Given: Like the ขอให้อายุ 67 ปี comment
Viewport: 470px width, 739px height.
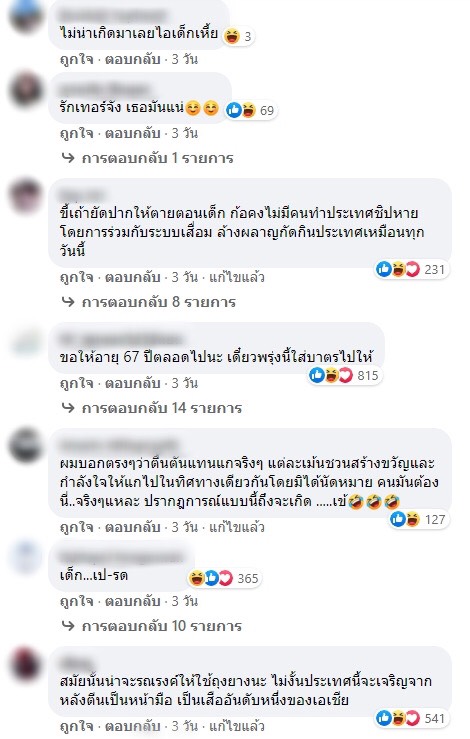Looking at the screenshot, I should (x=76, y=383).
